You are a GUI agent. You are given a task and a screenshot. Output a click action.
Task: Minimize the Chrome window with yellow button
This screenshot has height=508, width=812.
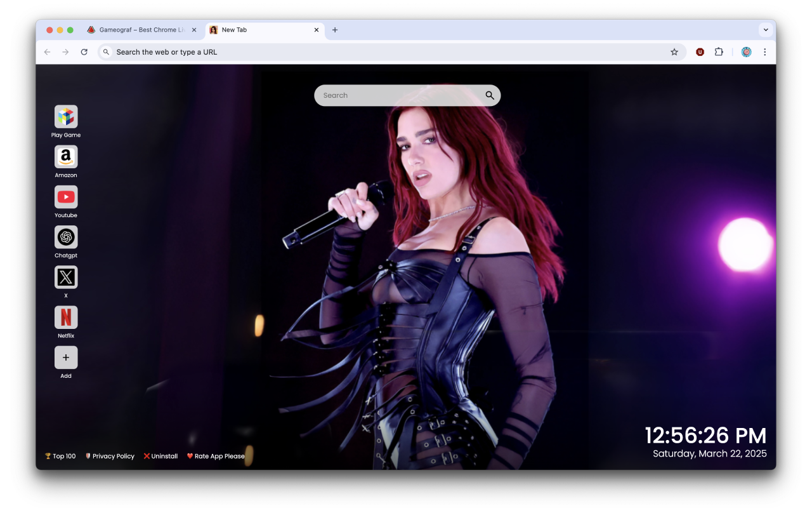tap(60, 30)
